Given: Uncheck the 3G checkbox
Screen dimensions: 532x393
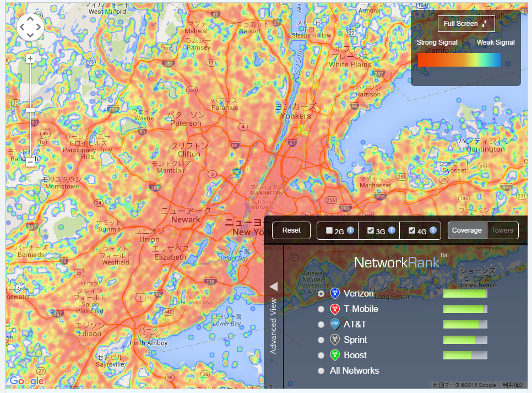Looking at the screenshot, I should click(371, 230).
